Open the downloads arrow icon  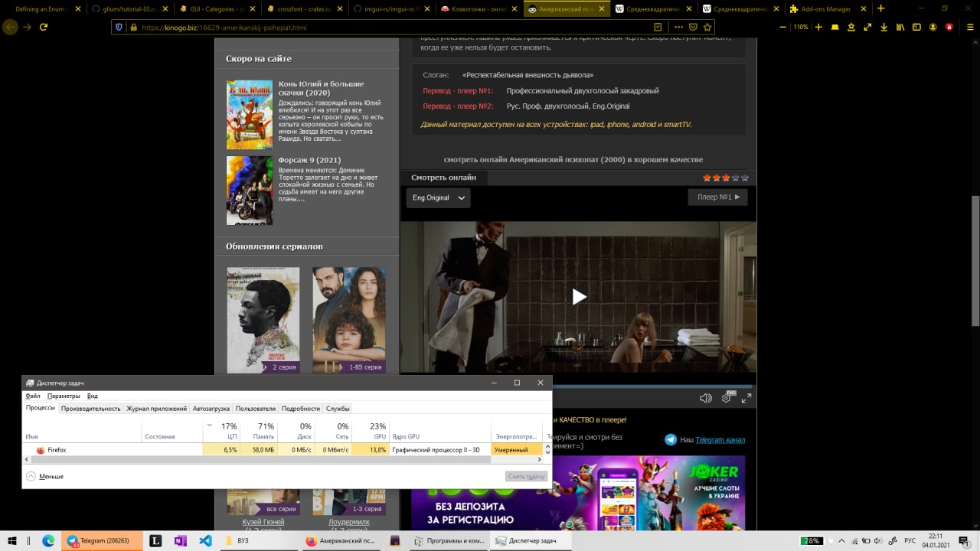click(x=884, y=27)
